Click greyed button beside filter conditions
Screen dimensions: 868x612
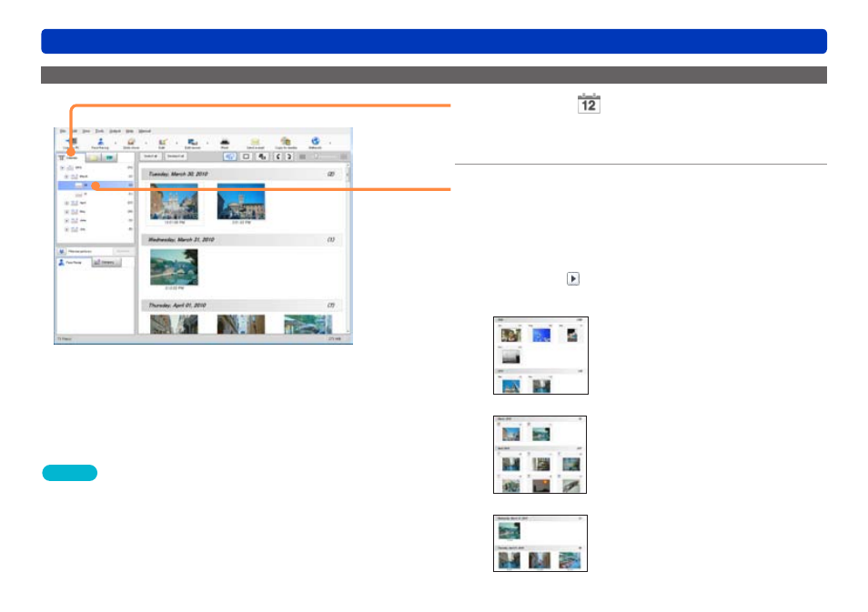(123, 251)
